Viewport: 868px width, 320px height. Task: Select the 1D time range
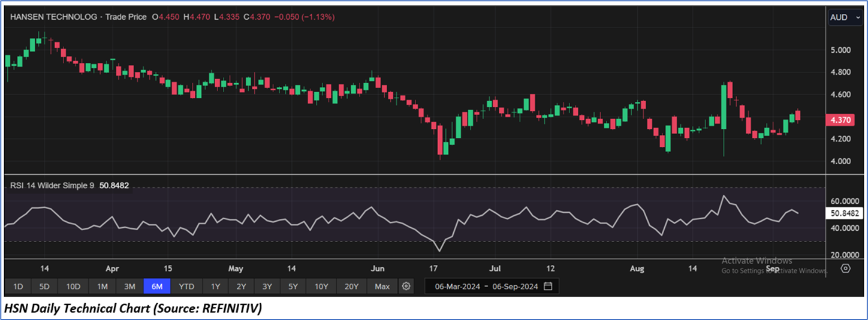tap(18, 286)
